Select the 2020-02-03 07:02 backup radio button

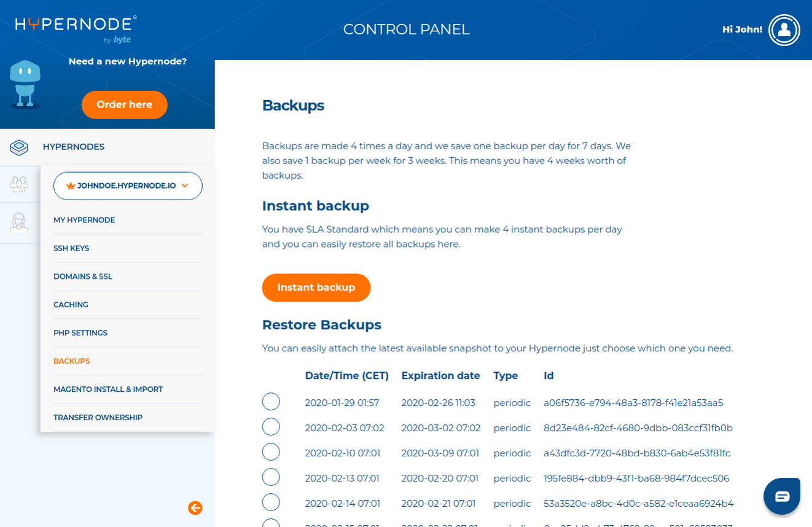271,427
